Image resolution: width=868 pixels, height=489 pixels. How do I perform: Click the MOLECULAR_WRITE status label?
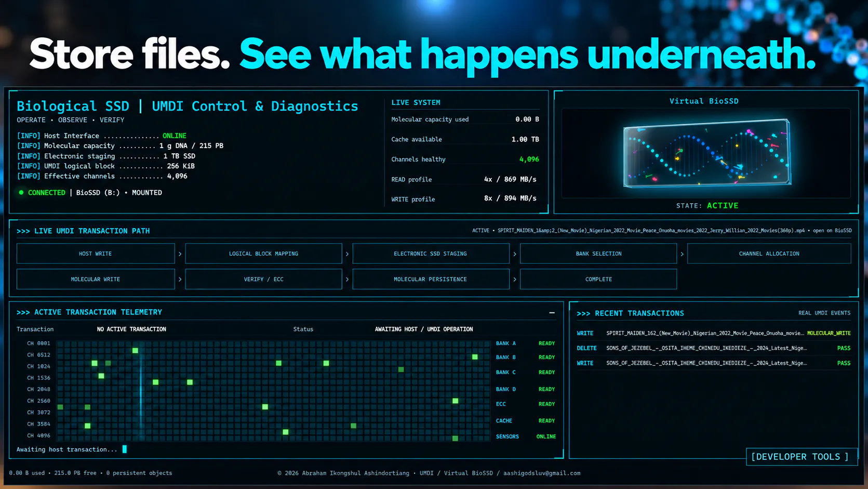tap(829, 333)
